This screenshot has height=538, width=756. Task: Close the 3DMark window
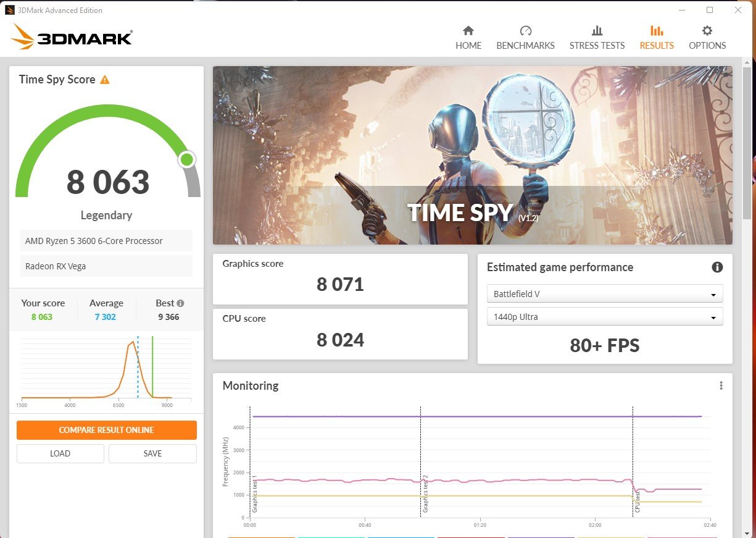[738, 10]
